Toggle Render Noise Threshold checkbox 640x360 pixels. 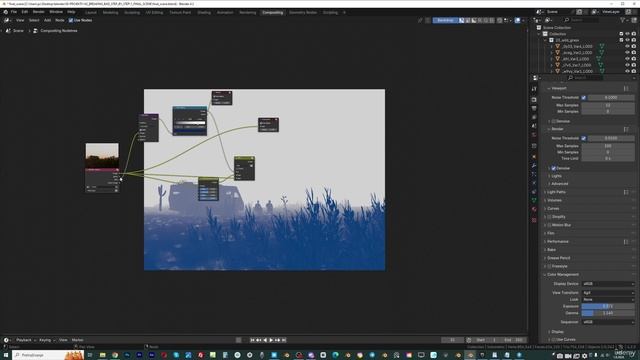584,138
